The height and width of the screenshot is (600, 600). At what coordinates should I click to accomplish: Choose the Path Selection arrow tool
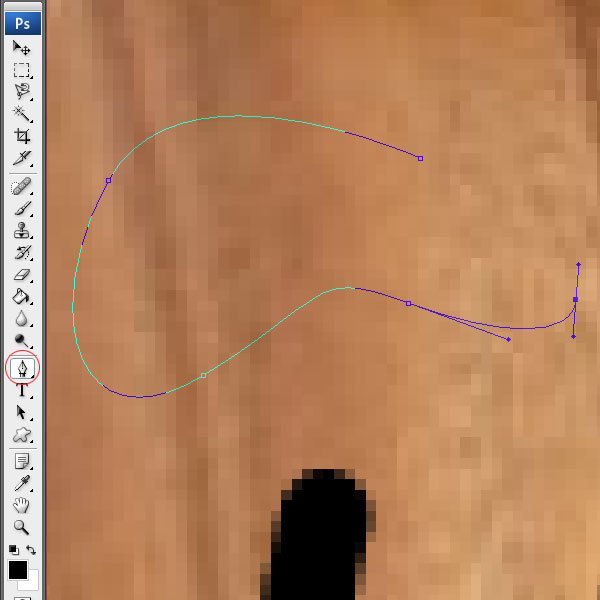pyautogui.click(x=21, y=412)
